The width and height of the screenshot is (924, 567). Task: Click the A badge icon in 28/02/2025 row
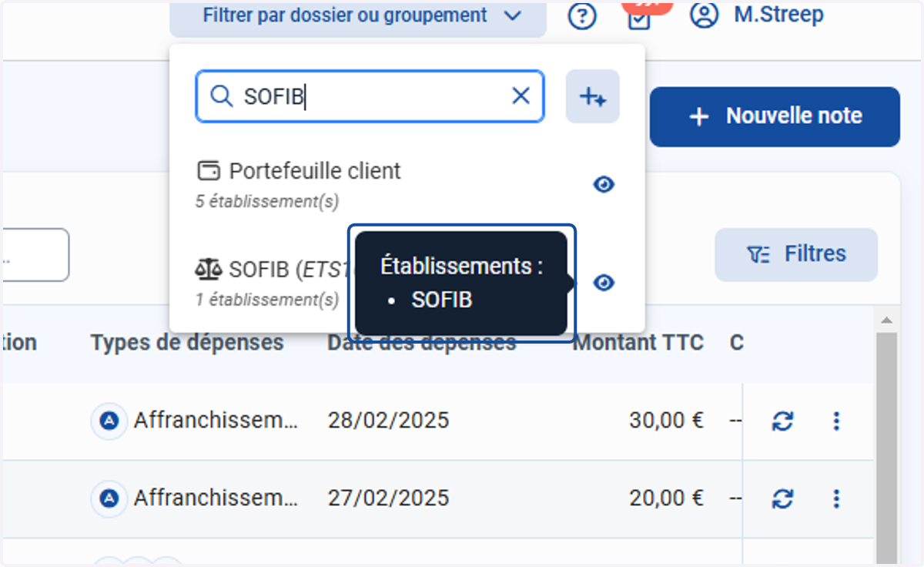[109, 421]
